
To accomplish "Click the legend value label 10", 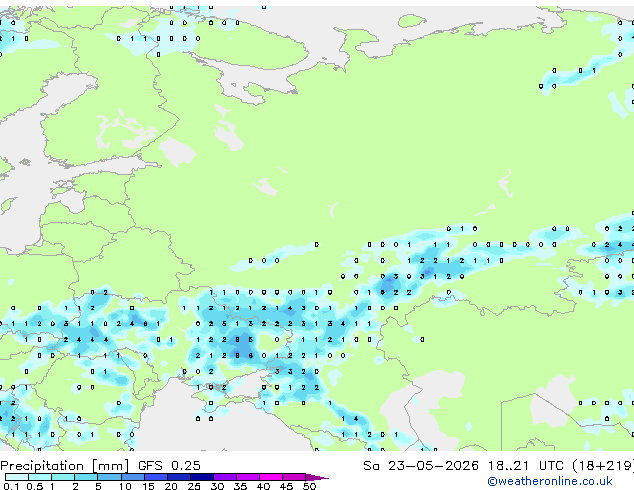I will (125, 486).
